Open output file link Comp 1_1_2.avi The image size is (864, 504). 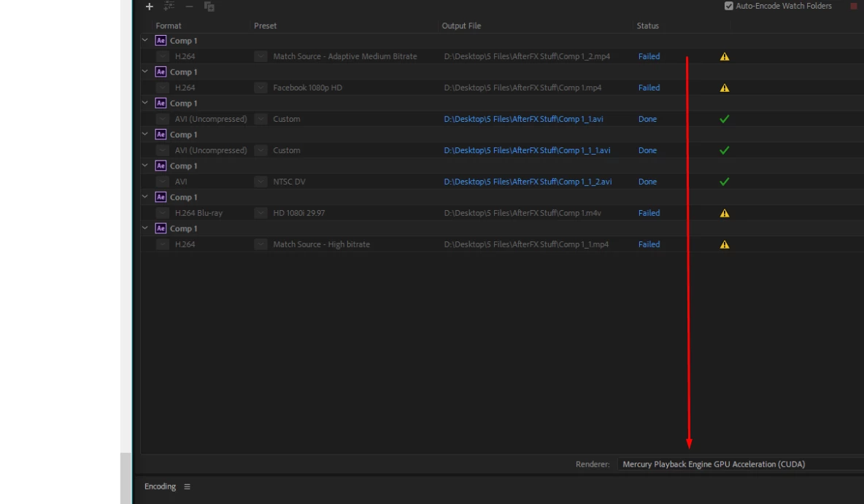528,182
